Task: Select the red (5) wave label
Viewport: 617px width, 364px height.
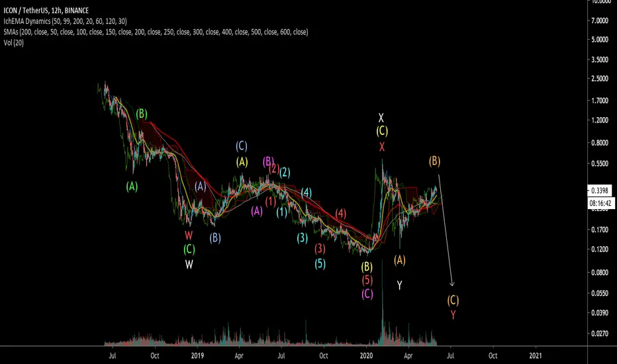Action: [367, 280]
